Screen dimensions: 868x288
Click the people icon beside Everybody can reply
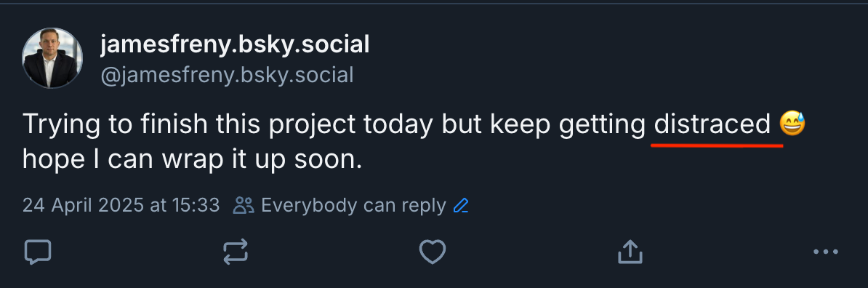(244, 206)
